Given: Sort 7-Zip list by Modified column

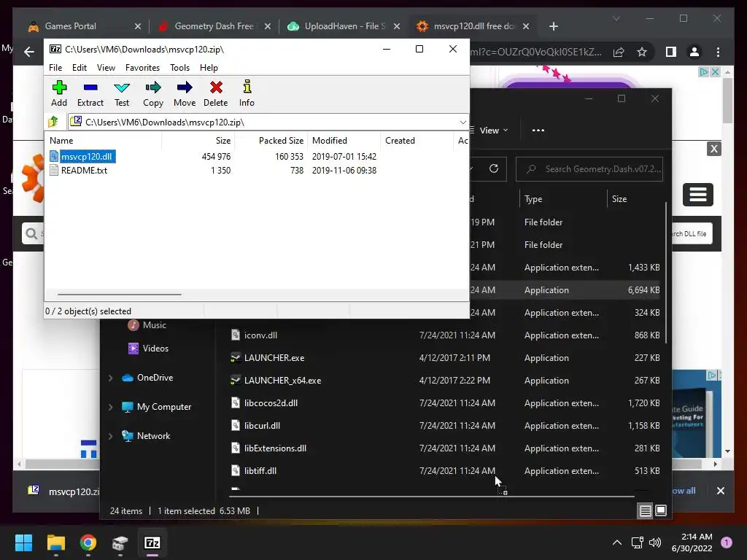Looking at the screenshot, I should pos(344,141).
